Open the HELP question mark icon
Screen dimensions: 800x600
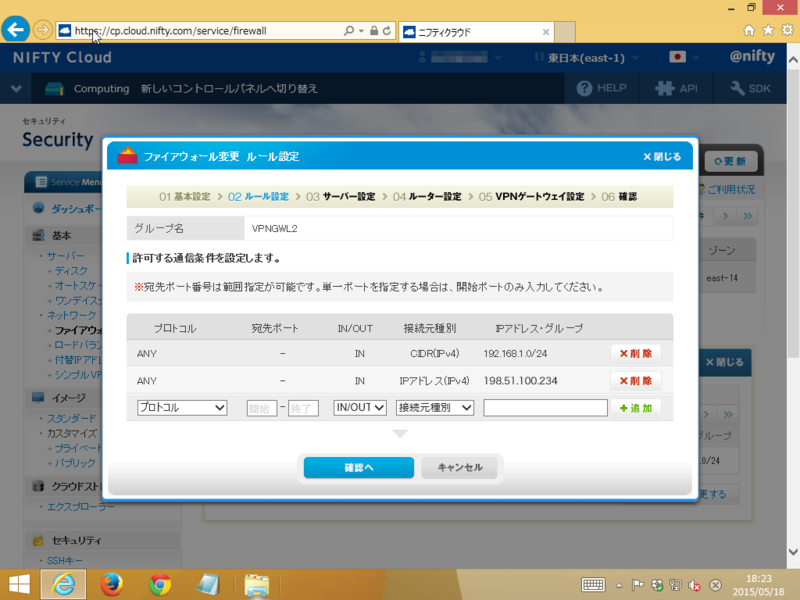click(x=584, y=88)
